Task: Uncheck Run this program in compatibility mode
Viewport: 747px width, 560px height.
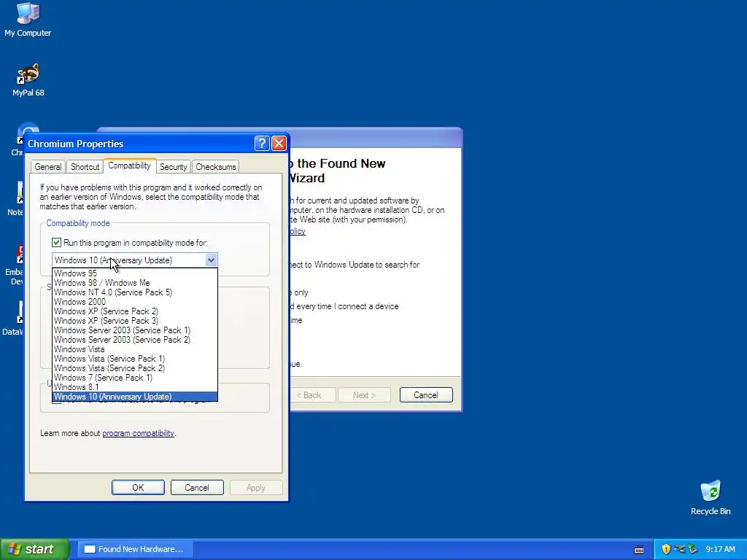Action: click(56, 242)
